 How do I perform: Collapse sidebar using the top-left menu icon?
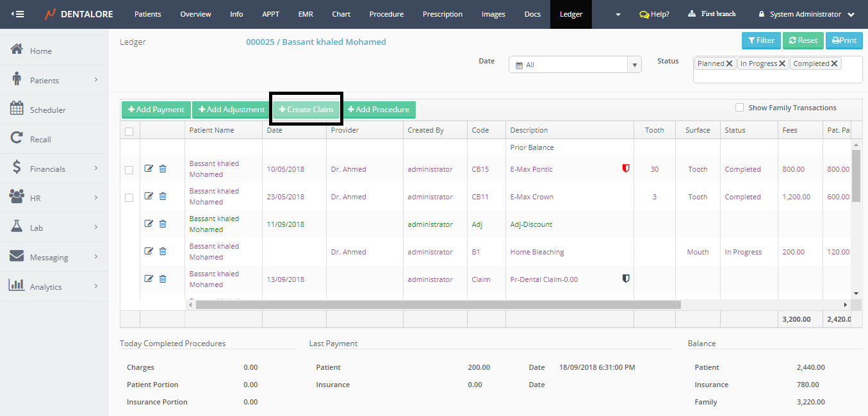[17, 14]
